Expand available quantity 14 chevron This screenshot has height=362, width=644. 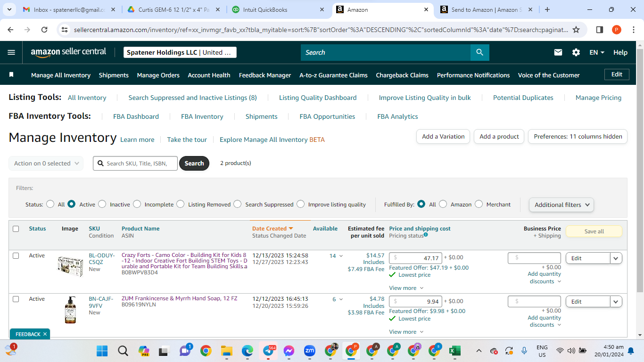[341, 256]
